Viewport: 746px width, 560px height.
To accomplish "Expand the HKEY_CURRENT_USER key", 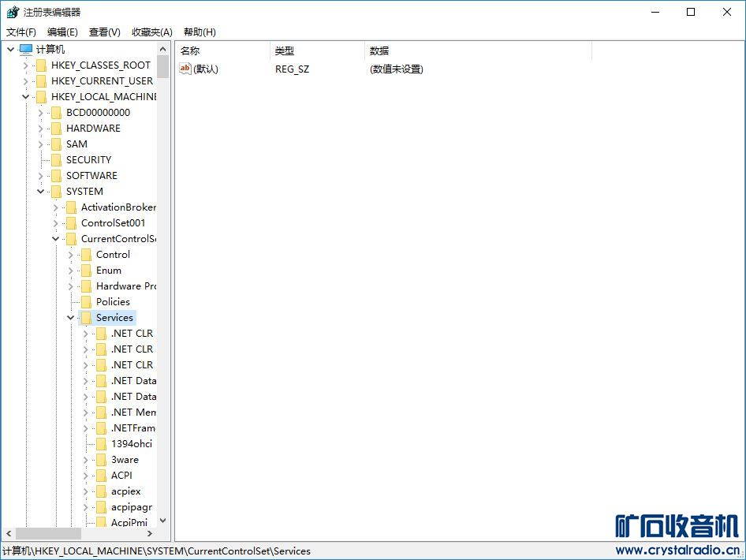I will point(26,81).
